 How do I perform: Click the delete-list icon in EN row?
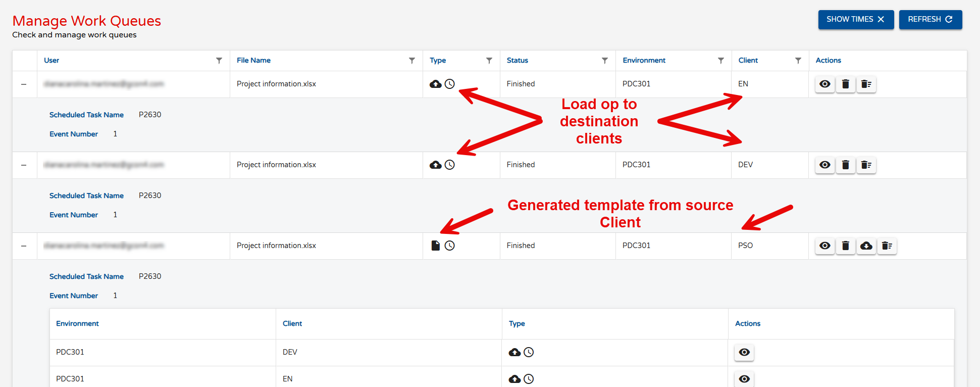(866, 84)
